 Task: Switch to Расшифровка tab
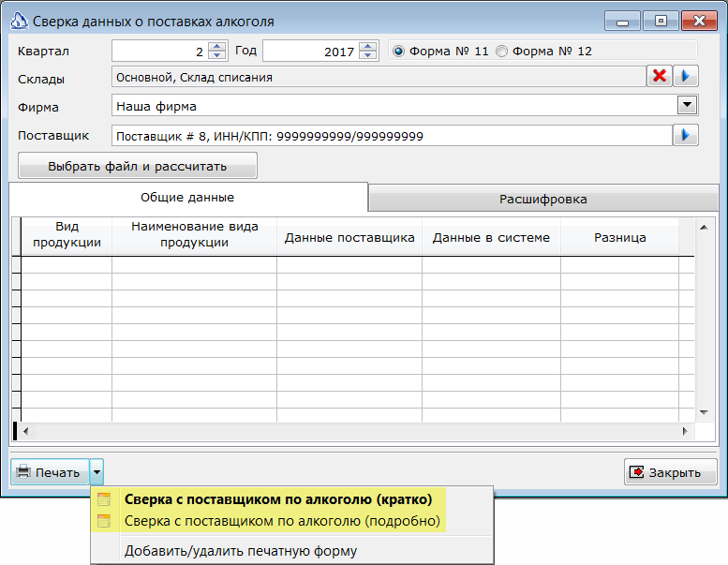(543, 200)
